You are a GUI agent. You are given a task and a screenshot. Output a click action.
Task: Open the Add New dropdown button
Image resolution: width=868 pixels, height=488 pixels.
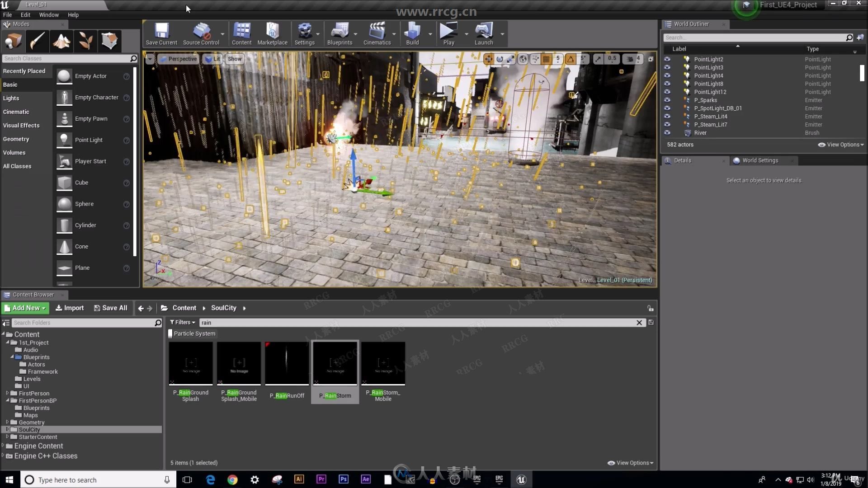point(25,308)
